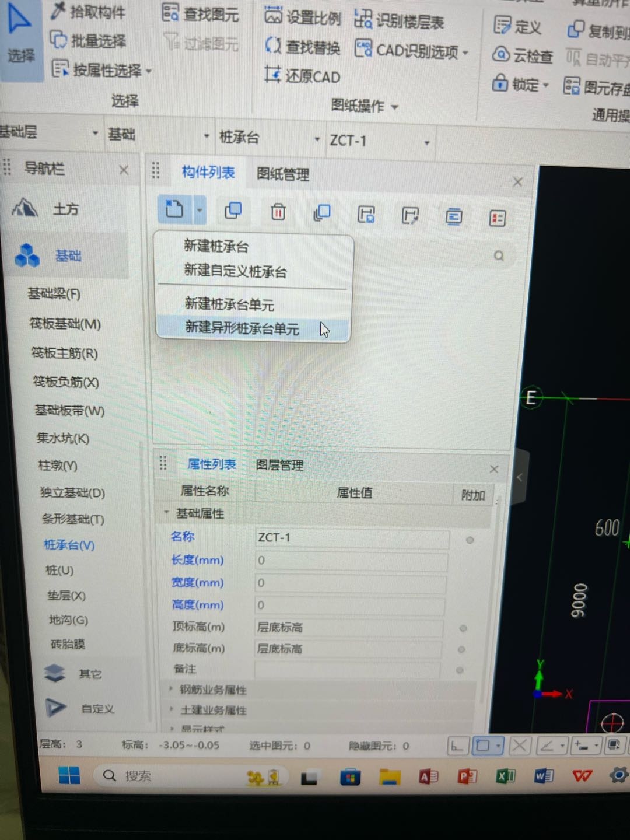
Task: Select 筏板主筋(R) item
Action: point(65,353)
